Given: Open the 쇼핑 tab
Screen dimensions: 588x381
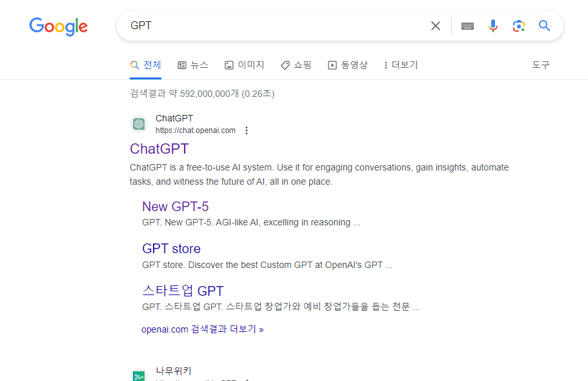Looking at the screenshot, I should [296, 65].
